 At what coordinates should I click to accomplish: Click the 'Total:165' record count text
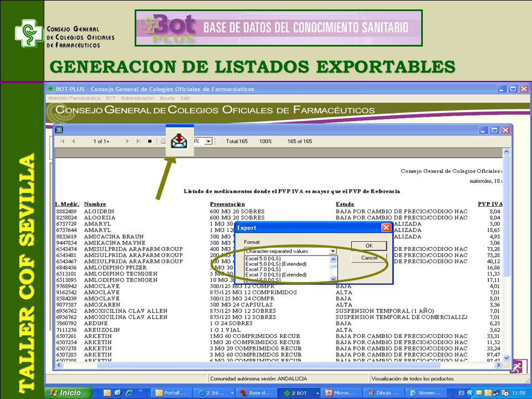click(x=237, y=141)
